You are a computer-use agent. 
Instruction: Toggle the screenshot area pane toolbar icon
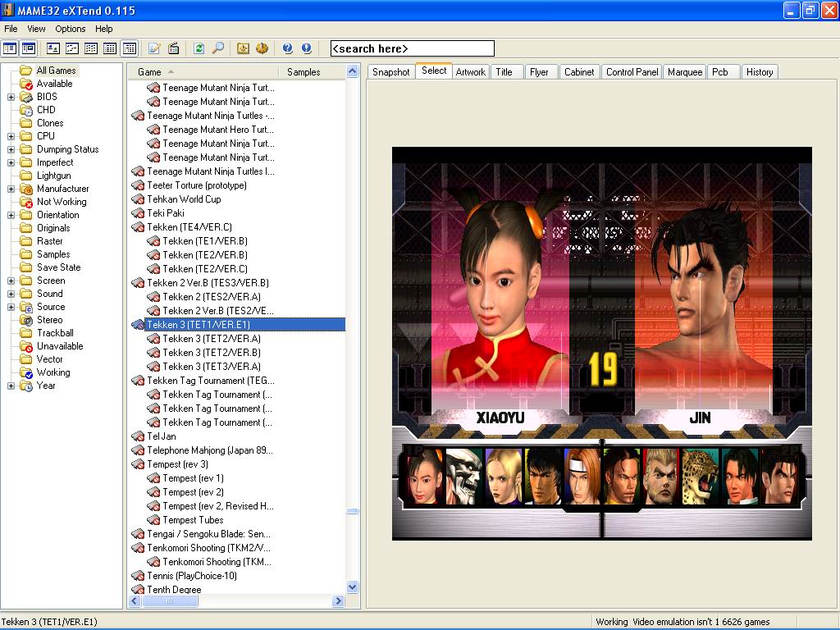pos(29,48)
